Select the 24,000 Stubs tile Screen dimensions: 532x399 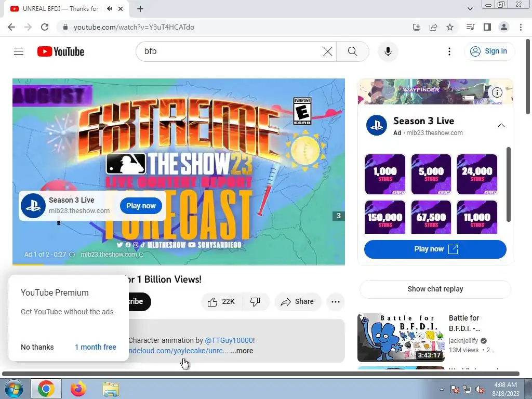point(477,175)
